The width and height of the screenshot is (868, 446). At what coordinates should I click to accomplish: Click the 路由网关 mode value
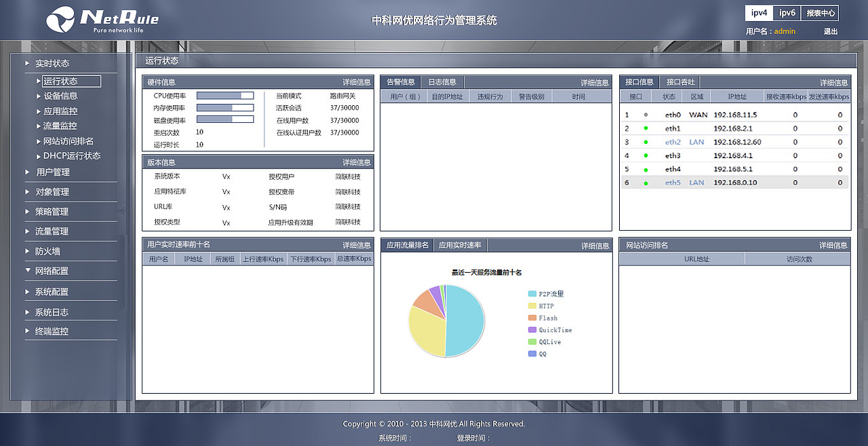click(x=342, y=96)
